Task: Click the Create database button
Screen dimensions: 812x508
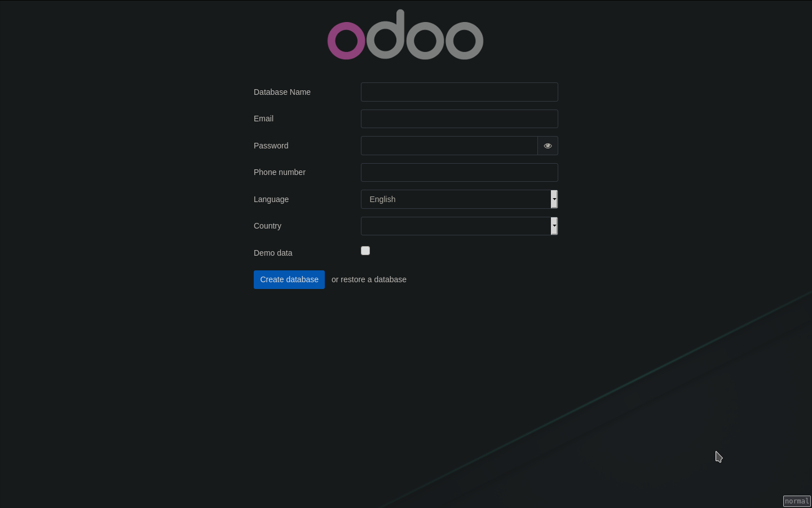Action: 289,279
